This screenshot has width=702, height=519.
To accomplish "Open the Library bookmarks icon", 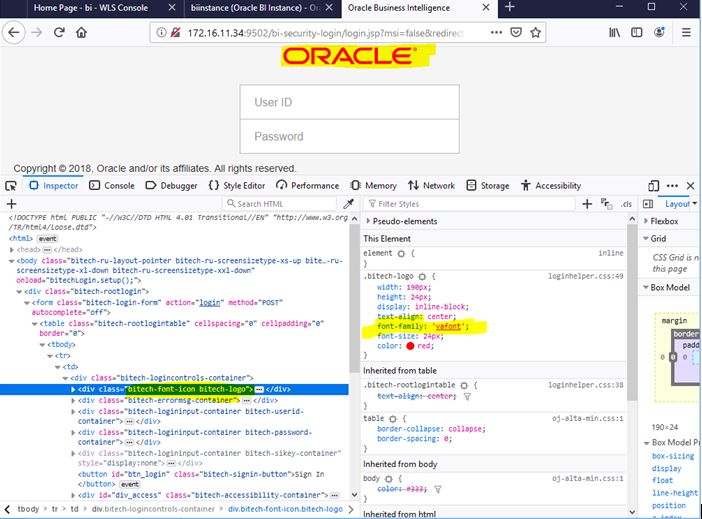I will 614,32.
